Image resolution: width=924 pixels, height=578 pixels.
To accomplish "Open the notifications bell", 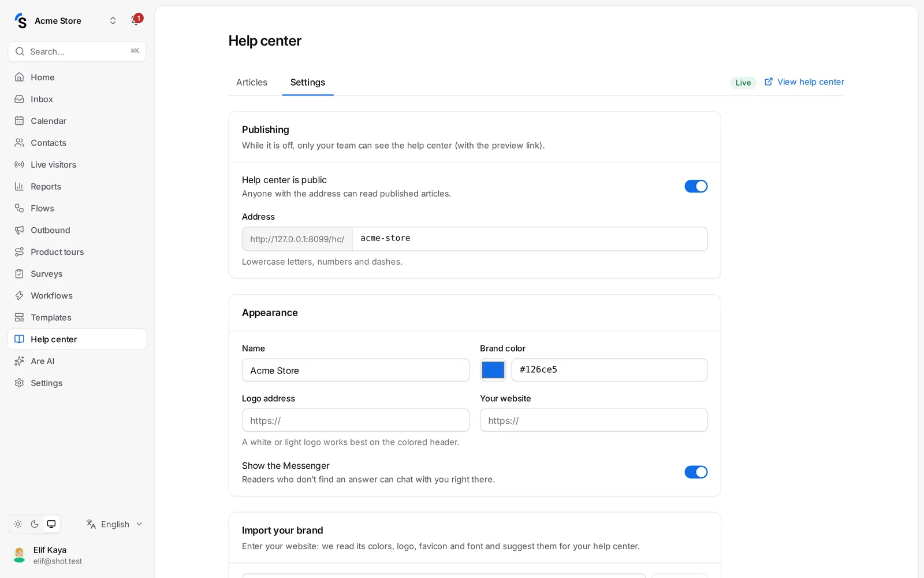I will [x=136, y=21].
